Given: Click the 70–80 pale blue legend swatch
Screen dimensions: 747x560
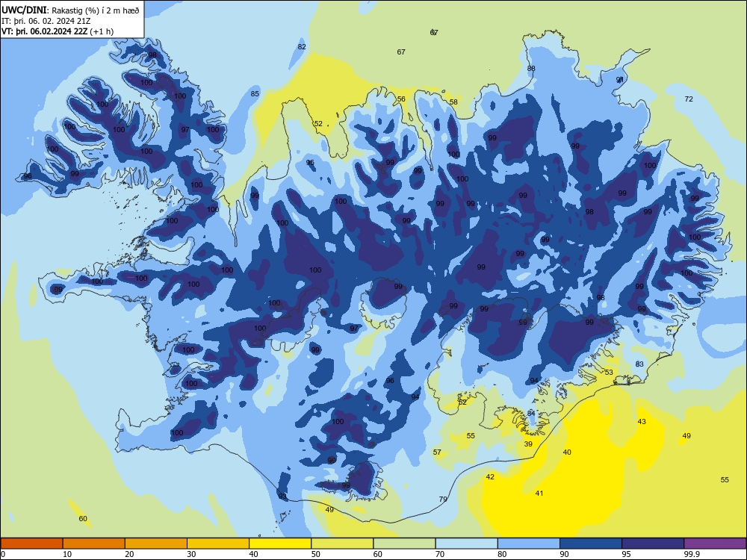Looking at the screenshot, I should pyautogui.click(x=466, y=544).
